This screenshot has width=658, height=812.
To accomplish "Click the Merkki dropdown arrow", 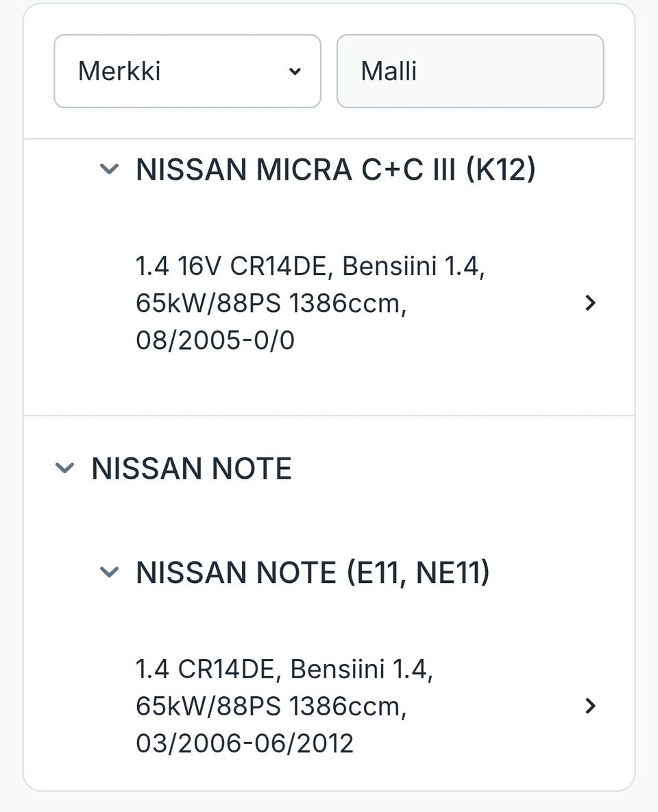I will [x=295, y=71].
